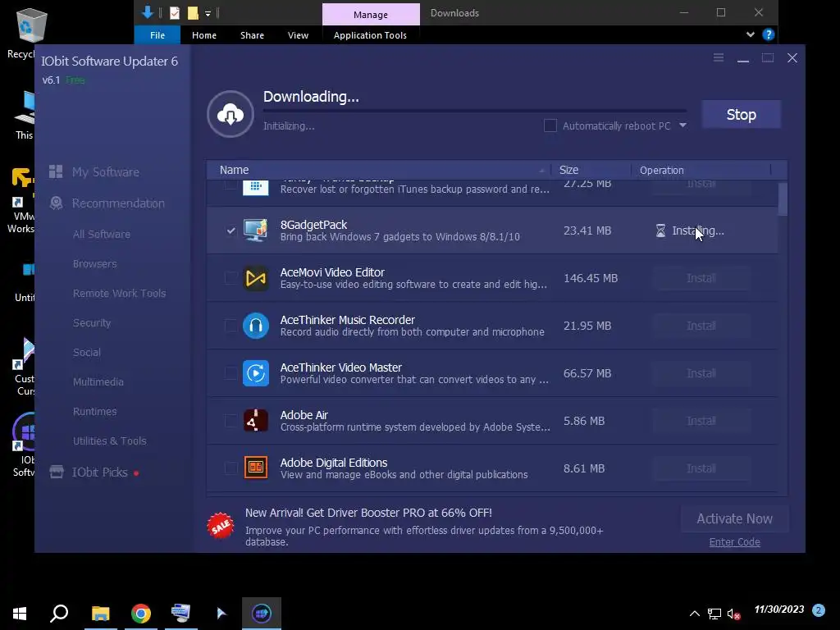Open Windows Start menu

click(x=20, y=614)
